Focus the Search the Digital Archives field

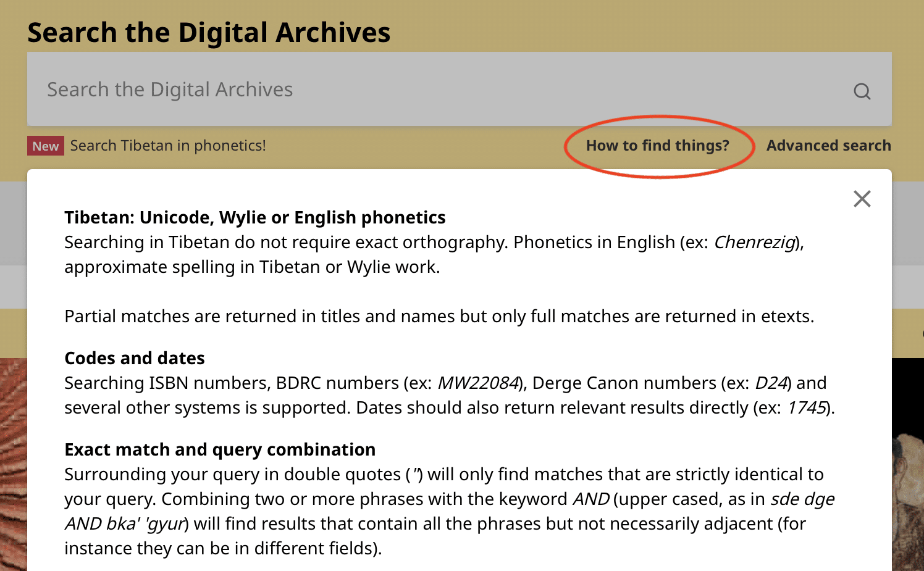point(459,89)
